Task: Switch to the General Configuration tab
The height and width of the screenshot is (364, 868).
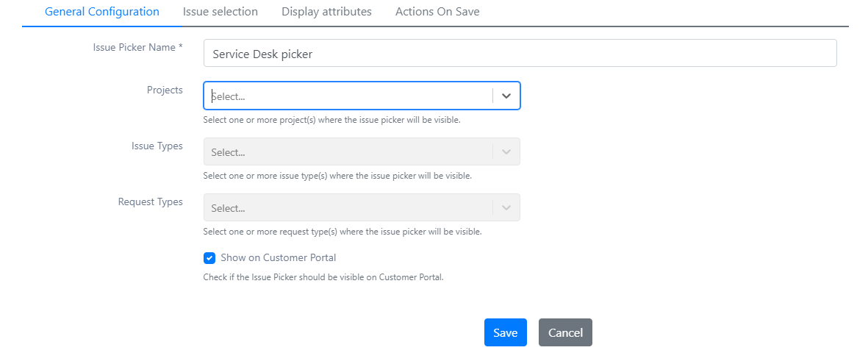Action: (102, 12)
